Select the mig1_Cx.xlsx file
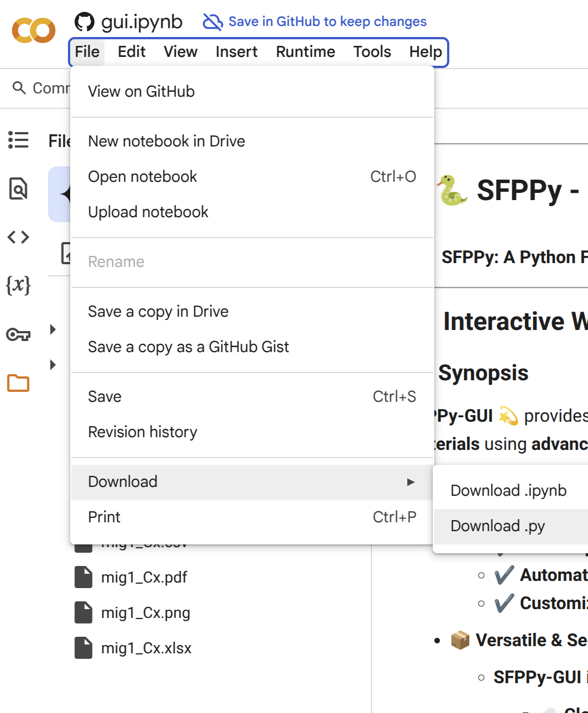The image size is (588, 713). click(x=146, y=648)
